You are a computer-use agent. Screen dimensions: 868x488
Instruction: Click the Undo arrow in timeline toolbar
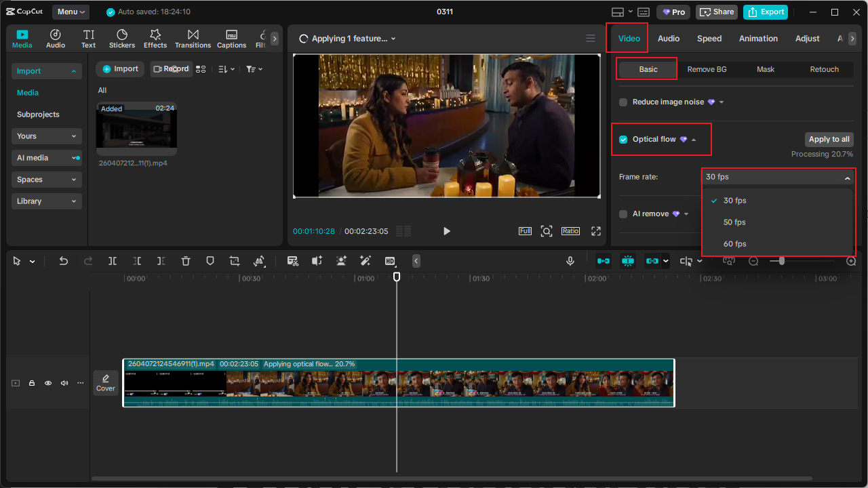point(64,261)
